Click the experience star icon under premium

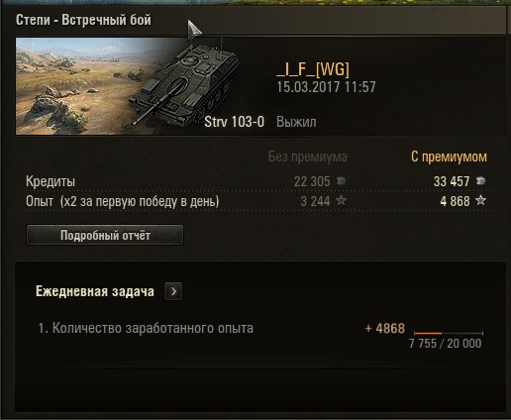[480, 200]
